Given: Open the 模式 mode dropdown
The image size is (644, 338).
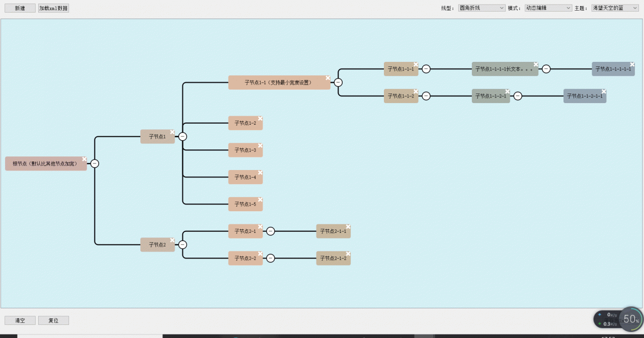Looking at the screenshot, I should [x=548, y=8].
